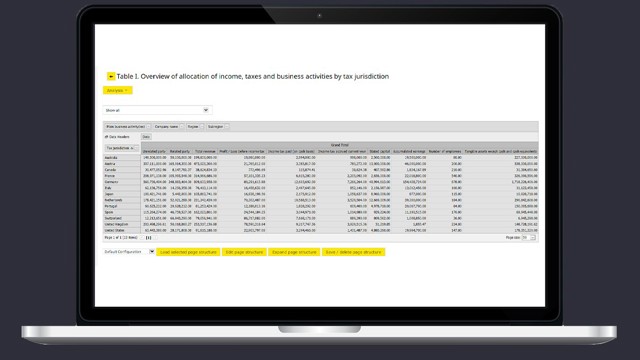Open the 'Show all' combo box
Viewport: 640px width, 360px height.
pos(157,110)
